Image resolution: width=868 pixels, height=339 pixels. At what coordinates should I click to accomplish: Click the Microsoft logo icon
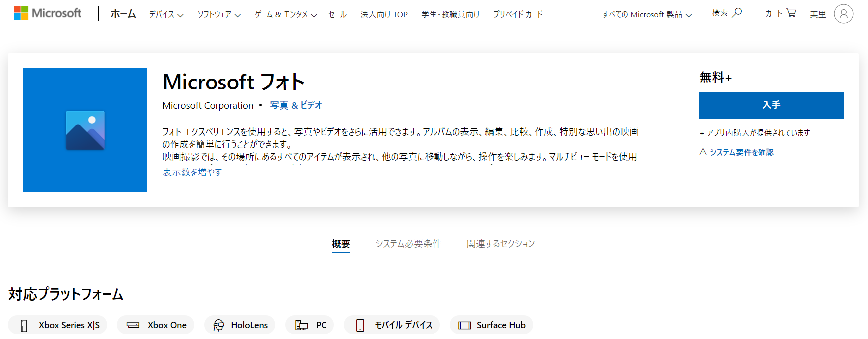21,13
